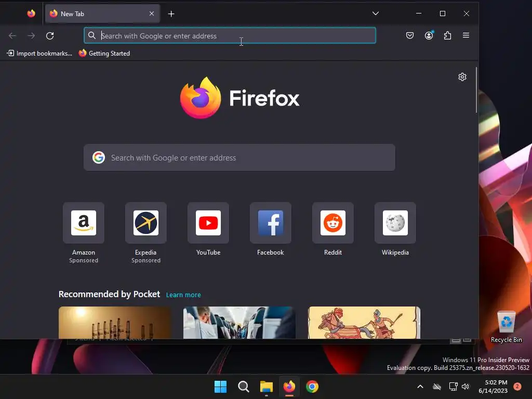Open the Save to Pocket icon
532x399 pixels.
click(410, 35)
